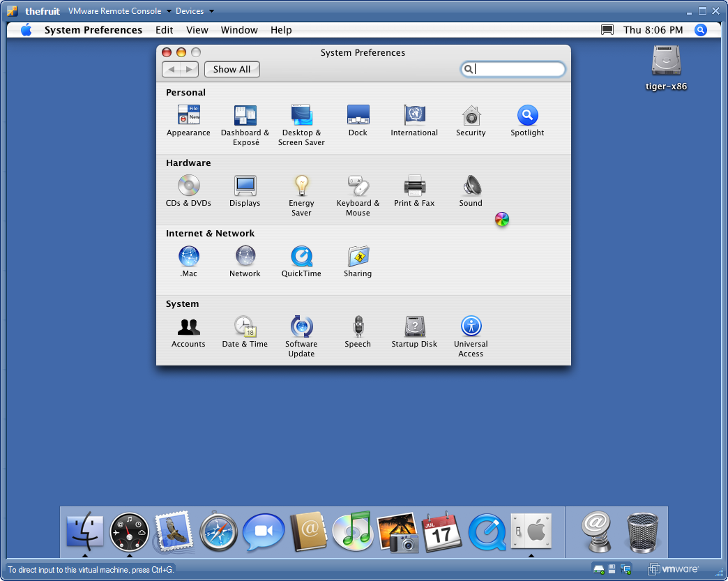The width and height of the screenshot is (728, 581).
Task: Open Spotlight search in the menu bar
Action: (x=701, y=30)
